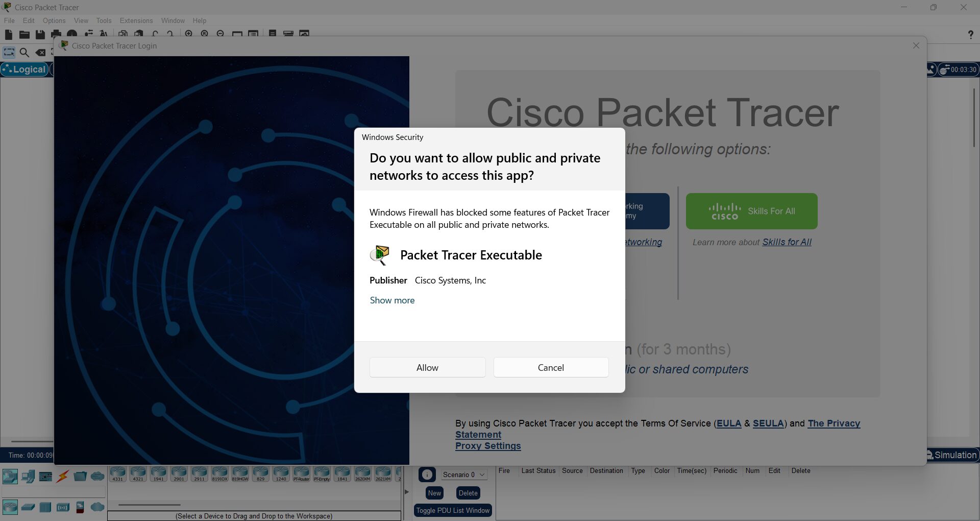Open the Extensions menu
The height and width of the screenshot is (521, 980).
pyautogui.click(x=136, y=20)
